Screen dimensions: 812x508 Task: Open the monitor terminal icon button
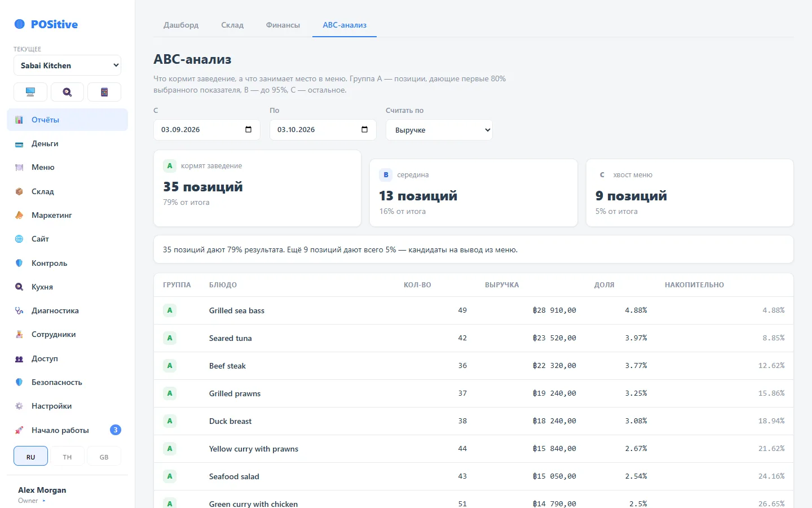pos(30,92)
